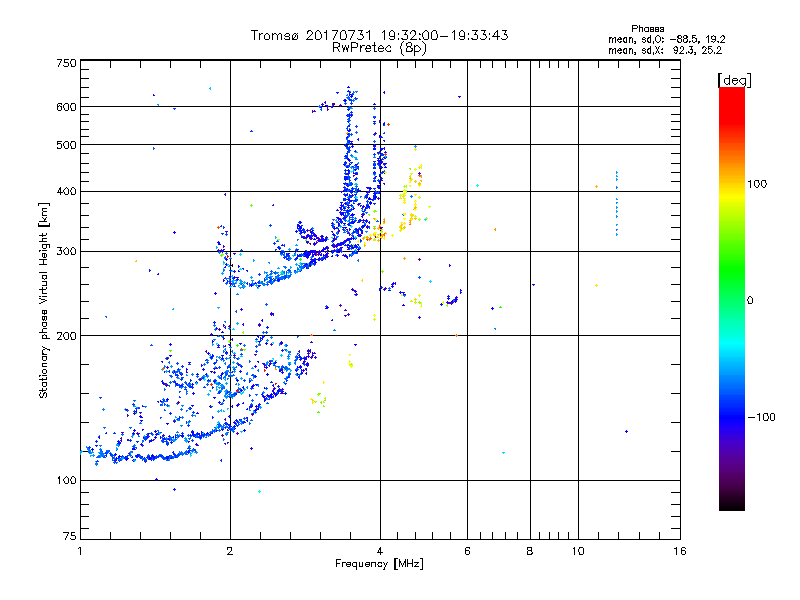Click the color bar's "100" label beside yellow
Image resolution: width=800 pixels, height=600 pixels.
coord(757,184)
